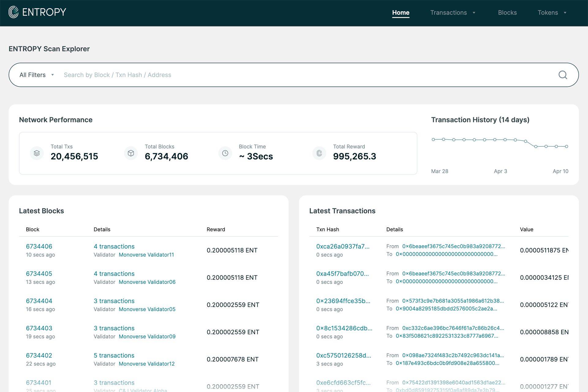Open Monoverse Validator09 link
The image size is (588, 392).
147,336
